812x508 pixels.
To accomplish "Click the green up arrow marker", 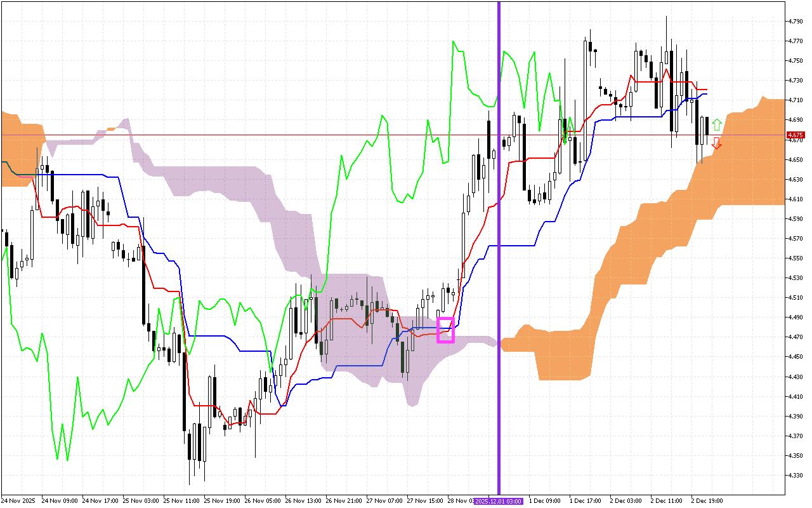I will 716,124.
